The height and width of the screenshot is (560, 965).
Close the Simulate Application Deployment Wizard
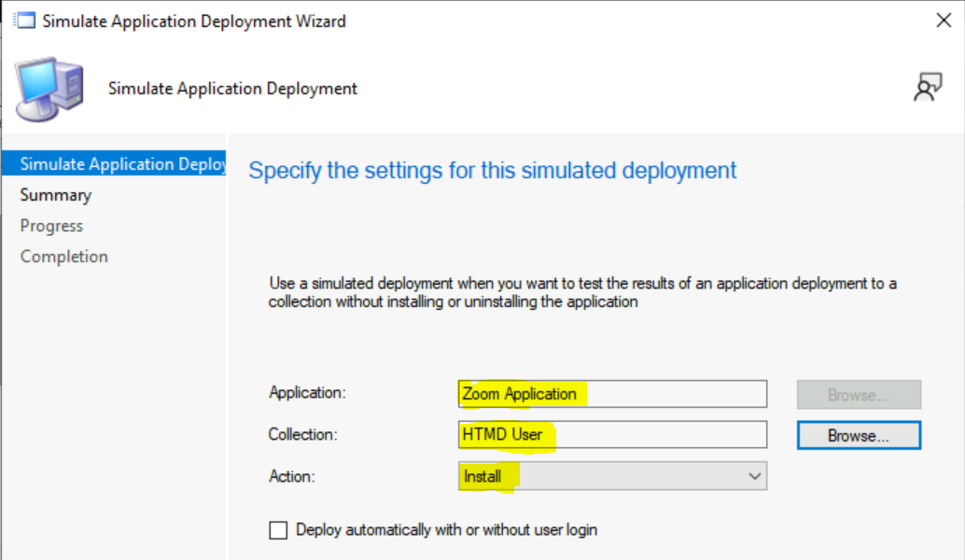[943, 20]
